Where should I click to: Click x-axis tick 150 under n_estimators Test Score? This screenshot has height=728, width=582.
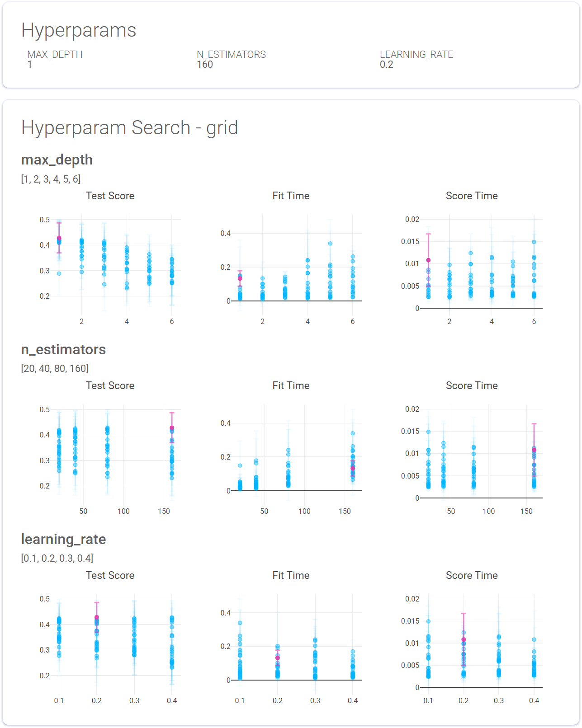coord(164,511)
